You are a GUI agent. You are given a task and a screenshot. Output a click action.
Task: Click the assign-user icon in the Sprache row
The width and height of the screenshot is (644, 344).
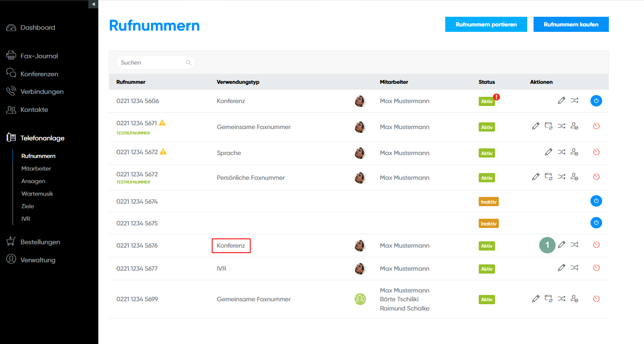(x=574, y=152)
